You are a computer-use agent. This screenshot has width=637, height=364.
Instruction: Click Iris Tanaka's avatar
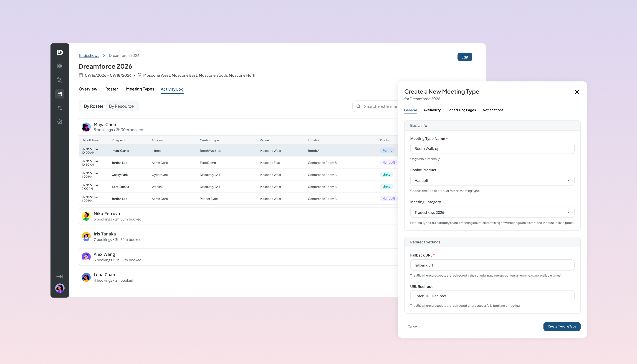86,237
